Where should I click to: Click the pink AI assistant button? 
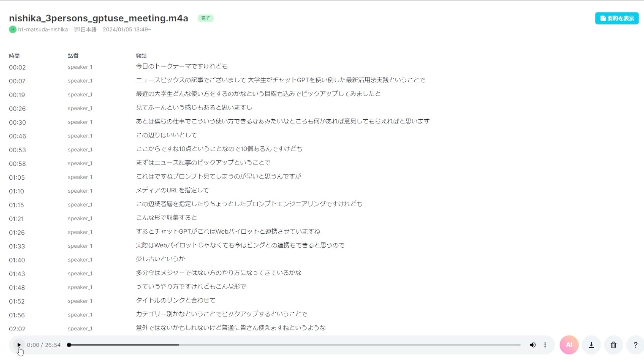tap(569, 345)
